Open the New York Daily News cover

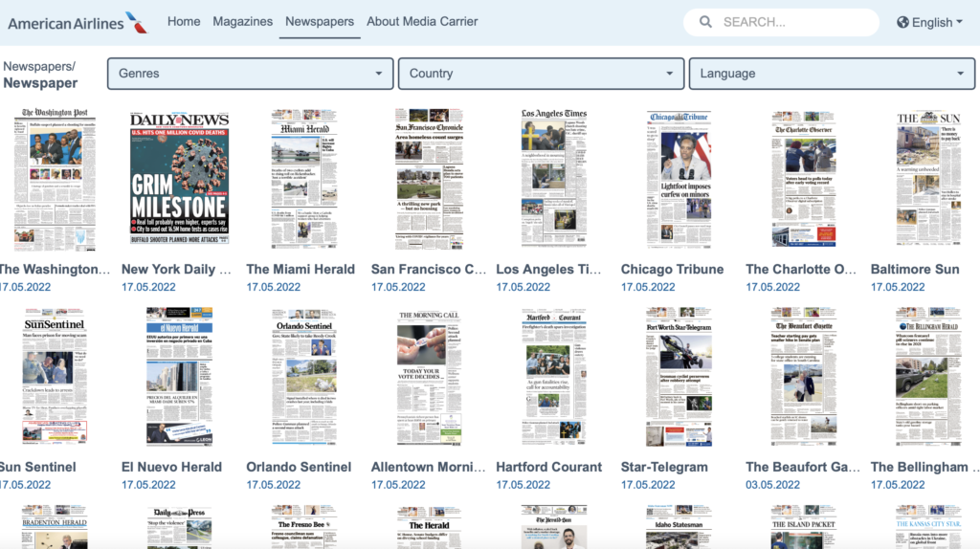(x=180, y=179)
